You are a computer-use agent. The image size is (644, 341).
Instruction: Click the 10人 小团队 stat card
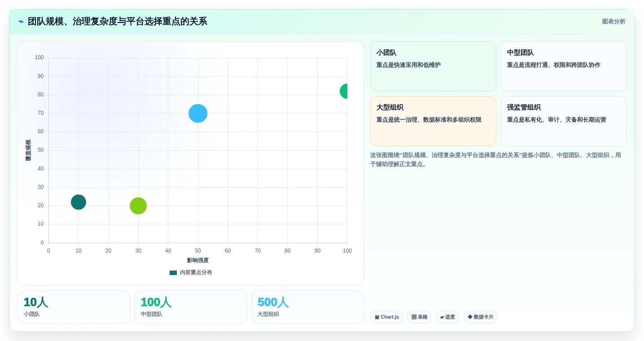[74, 307]
